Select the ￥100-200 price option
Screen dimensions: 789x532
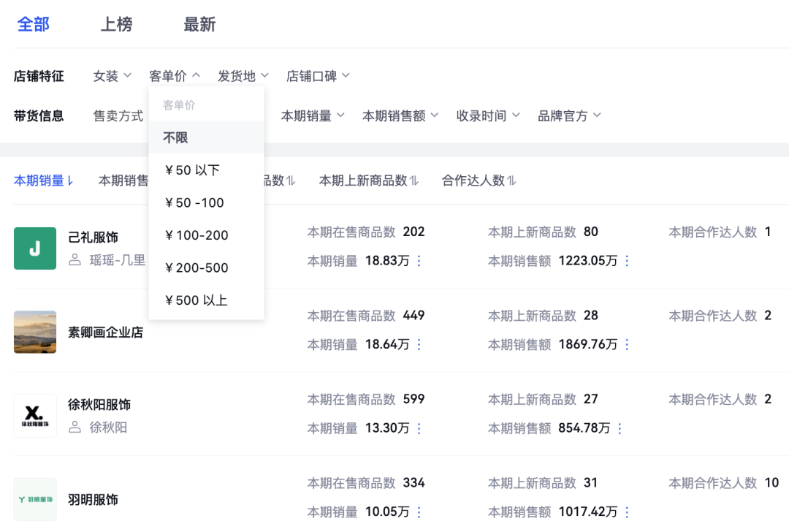(x=197, y=235)
